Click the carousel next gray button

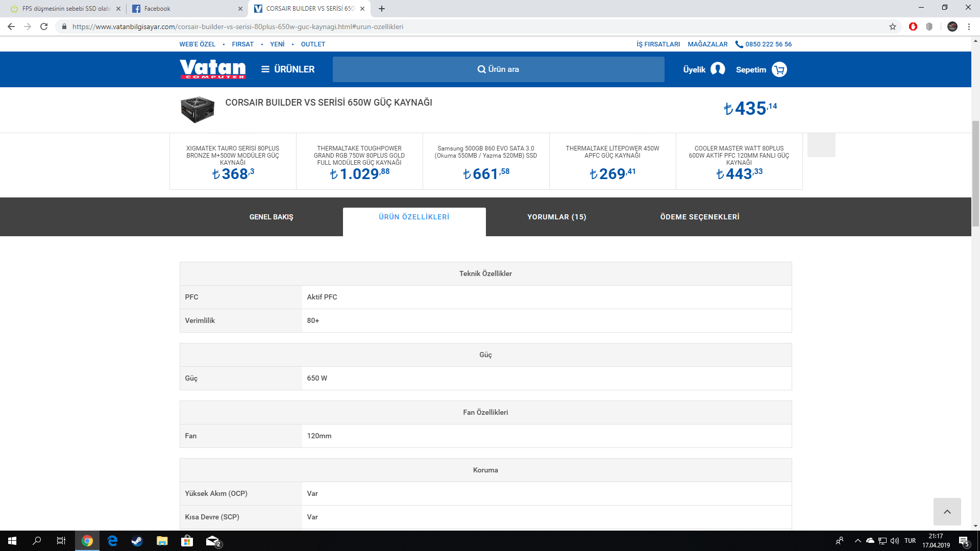pos(821,145)
